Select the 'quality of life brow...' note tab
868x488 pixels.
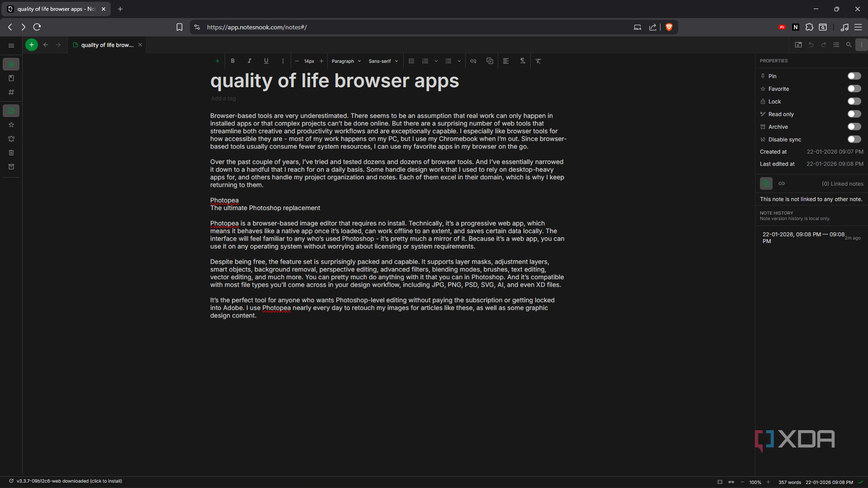point(107,45)
